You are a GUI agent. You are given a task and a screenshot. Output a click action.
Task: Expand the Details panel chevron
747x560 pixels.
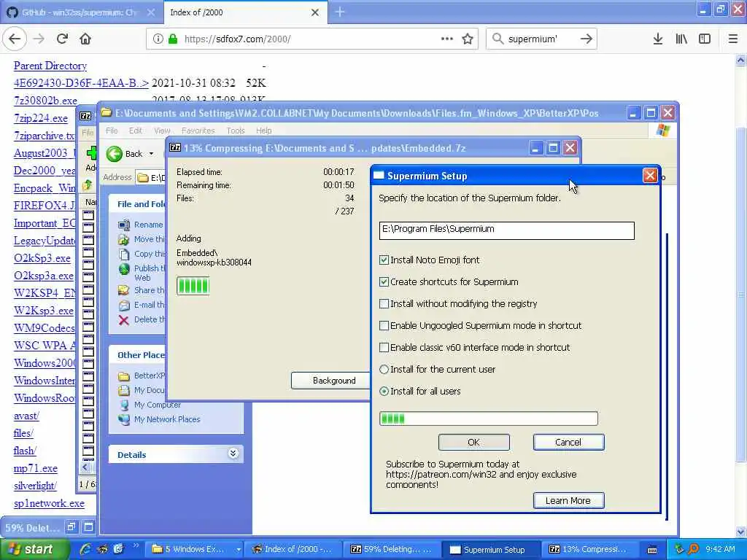pos(233,453)
